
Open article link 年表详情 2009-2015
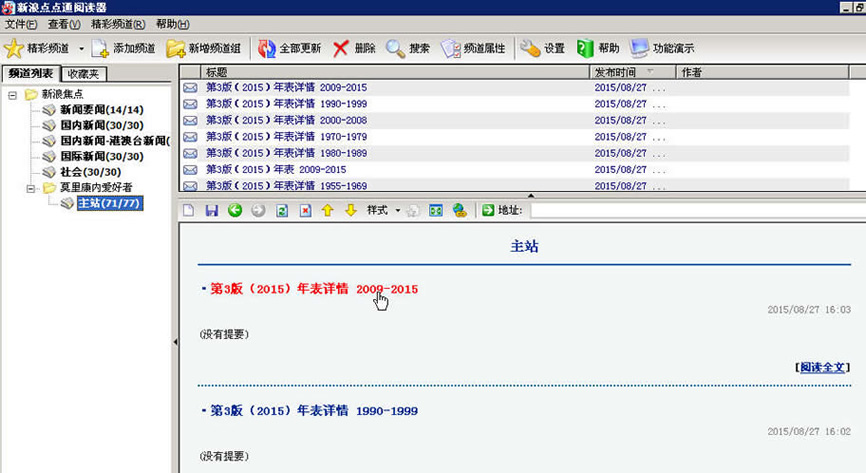point(314,289)
